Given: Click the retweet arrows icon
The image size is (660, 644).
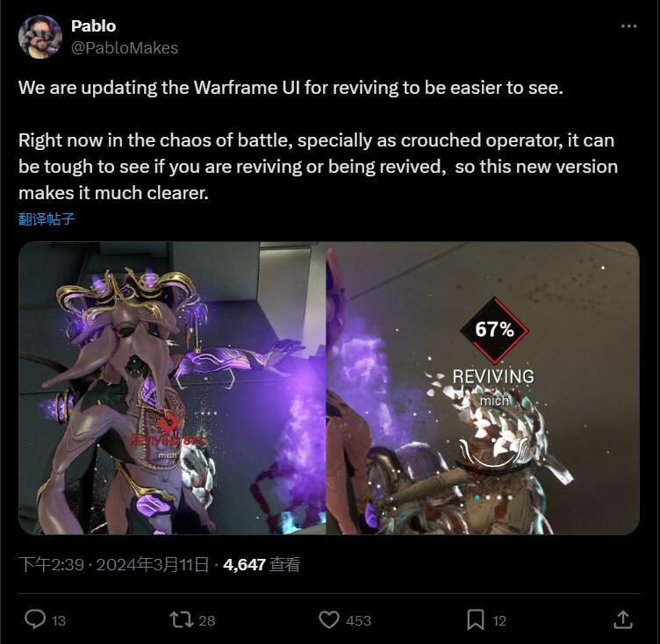Looking at the screenshot, I should [182, 620].
